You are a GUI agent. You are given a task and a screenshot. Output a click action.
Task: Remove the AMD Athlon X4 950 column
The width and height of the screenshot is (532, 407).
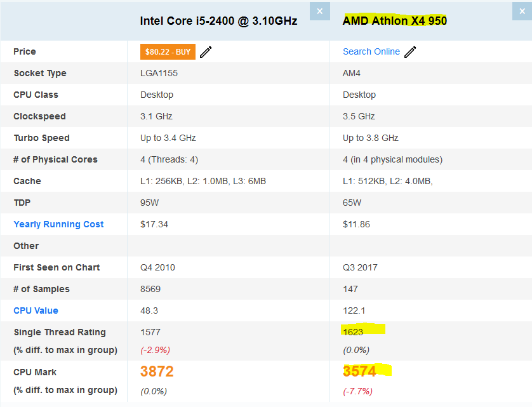pyautogui.click(x=522, y=11)
